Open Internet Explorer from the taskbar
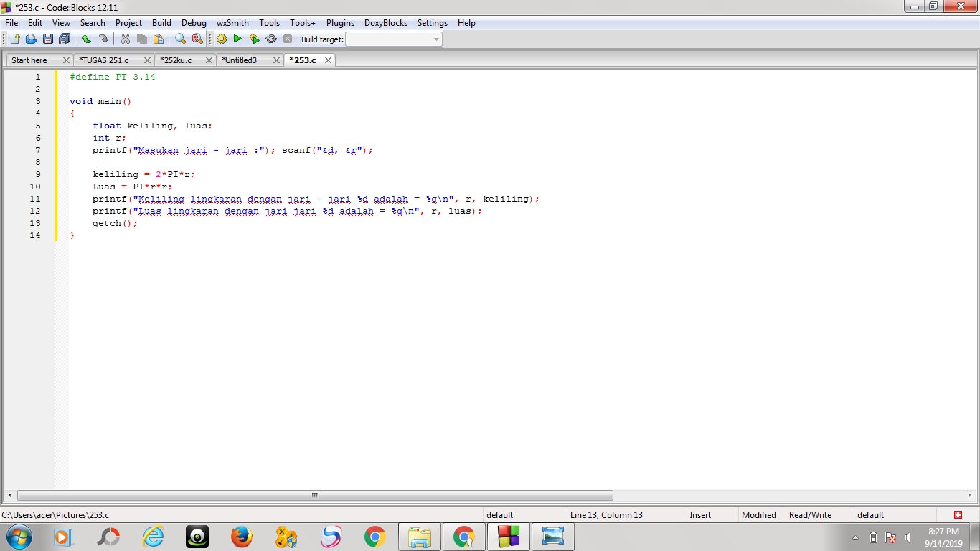The image size is (980, 551). (x=153, y=537)
